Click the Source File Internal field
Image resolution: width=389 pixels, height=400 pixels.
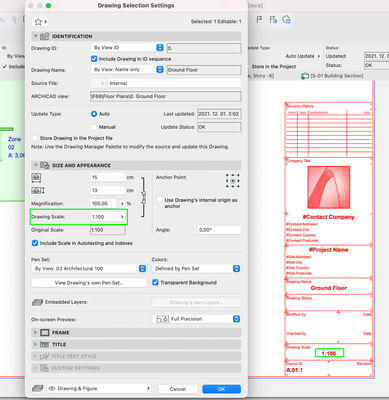(x=174, y=83)
